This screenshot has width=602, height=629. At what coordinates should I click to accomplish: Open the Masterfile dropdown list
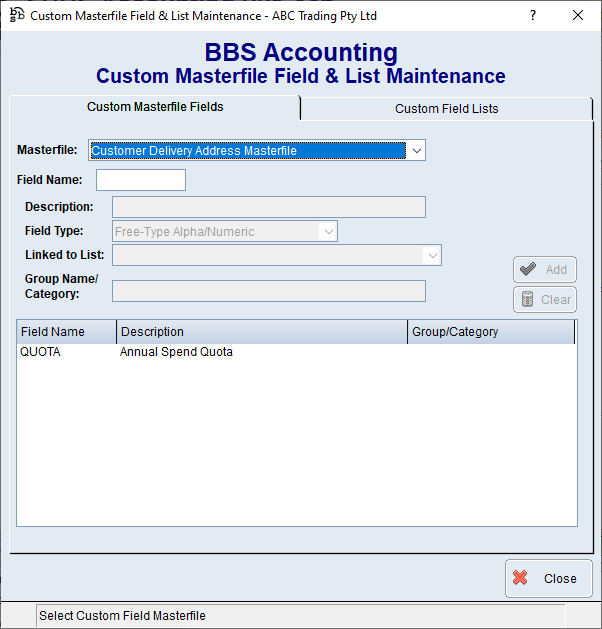tap(417, 151)
